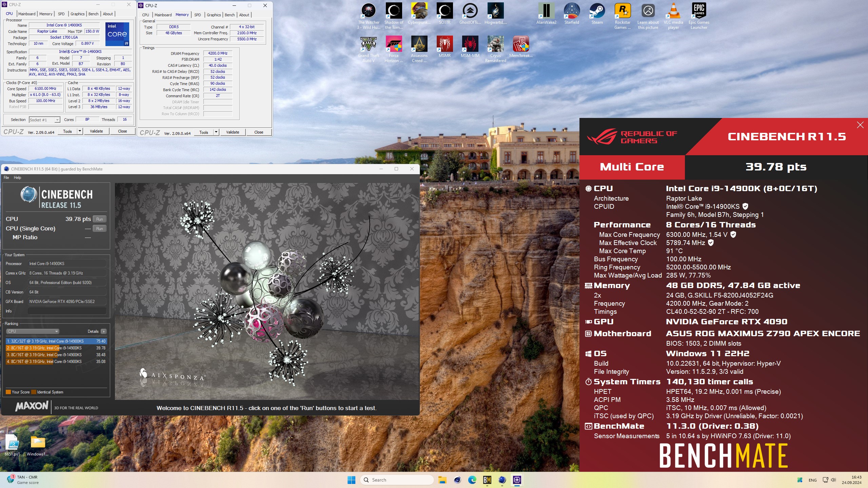The height and width of the screenshot is (488, 868).
Task: Open TAN - CMR game score widget
Action: tap(23, 480)
